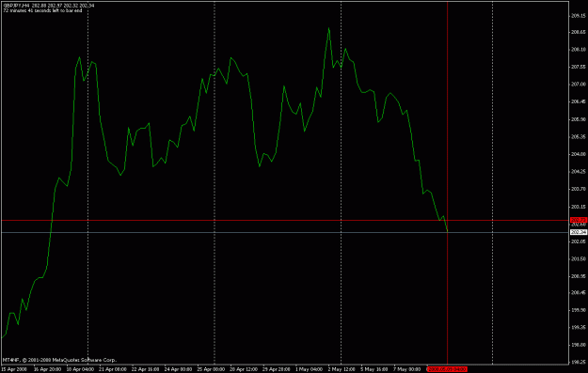Click the 202.05 price axis label
Viewport: 588px width, 373px height.
(579, 241)
